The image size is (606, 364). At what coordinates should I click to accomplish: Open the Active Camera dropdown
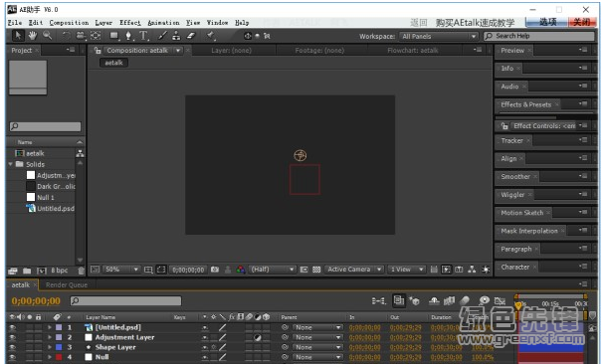tap(354, 270)
